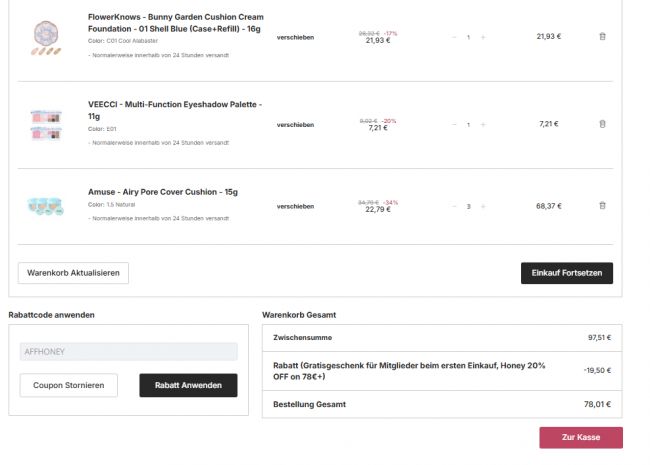
Task: Open FlowerKnows Bunny Garden product thumbnail
Action: 45,36
